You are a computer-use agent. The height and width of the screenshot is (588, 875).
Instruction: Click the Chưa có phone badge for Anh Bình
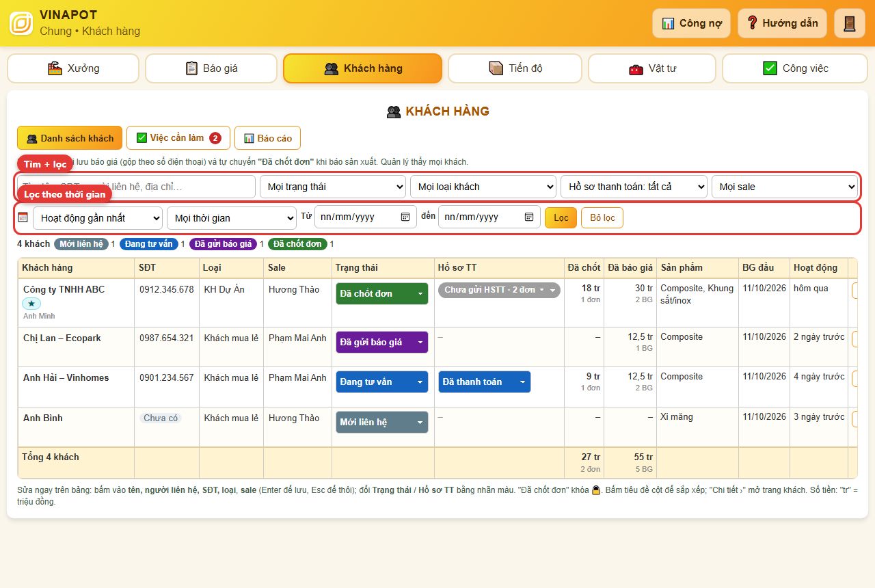(161, 418)
